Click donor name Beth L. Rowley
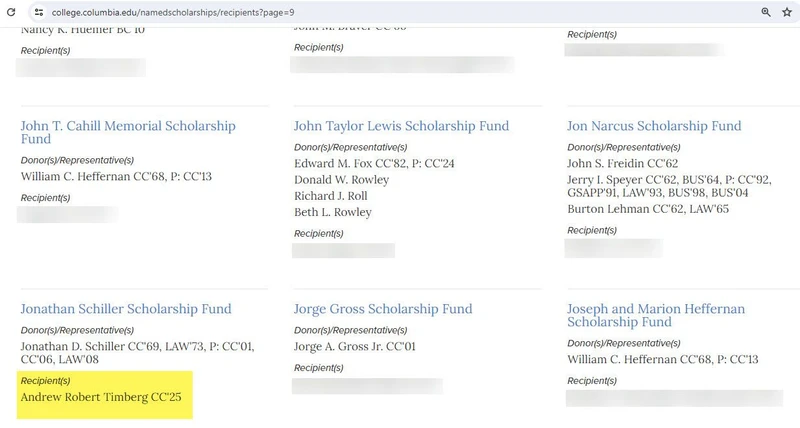 (333, 212)
